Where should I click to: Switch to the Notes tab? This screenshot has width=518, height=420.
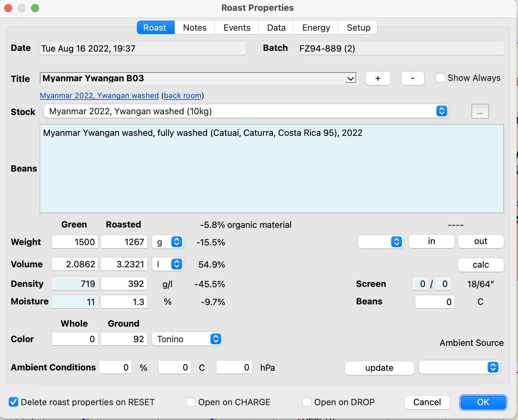point(195,28)
